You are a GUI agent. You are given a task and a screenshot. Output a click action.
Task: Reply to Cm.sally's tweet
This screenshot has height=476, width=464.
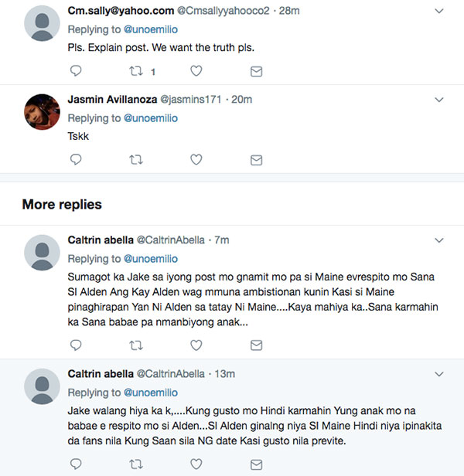coord(76,71)
